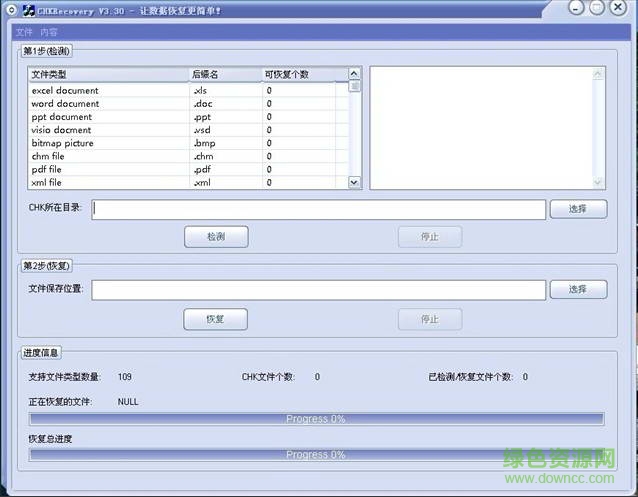Click 选择 next to CHK所在目录
The width and height of the screenshot is (638, 497).
coord(578,209)
